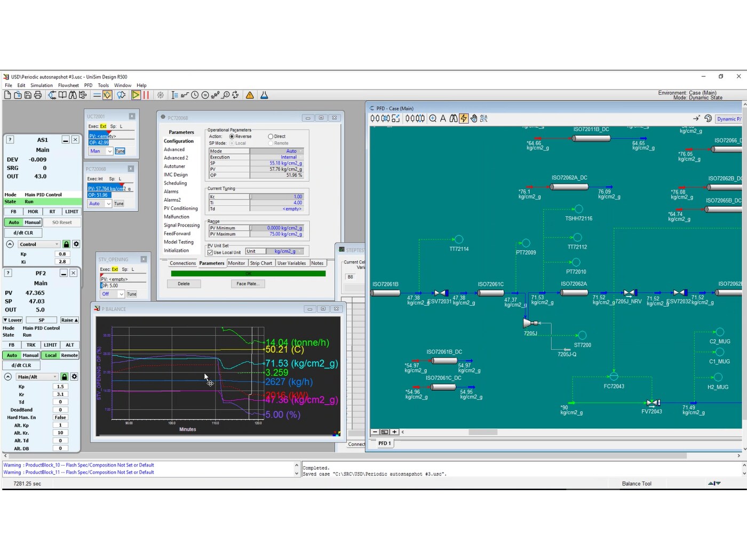Collapse the PF2 tuning section chevron

tap(8, 377)
